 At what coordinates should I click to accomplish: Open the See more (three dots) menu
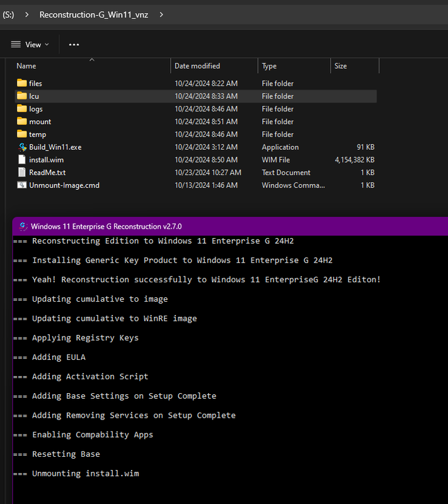pos(74,44)
